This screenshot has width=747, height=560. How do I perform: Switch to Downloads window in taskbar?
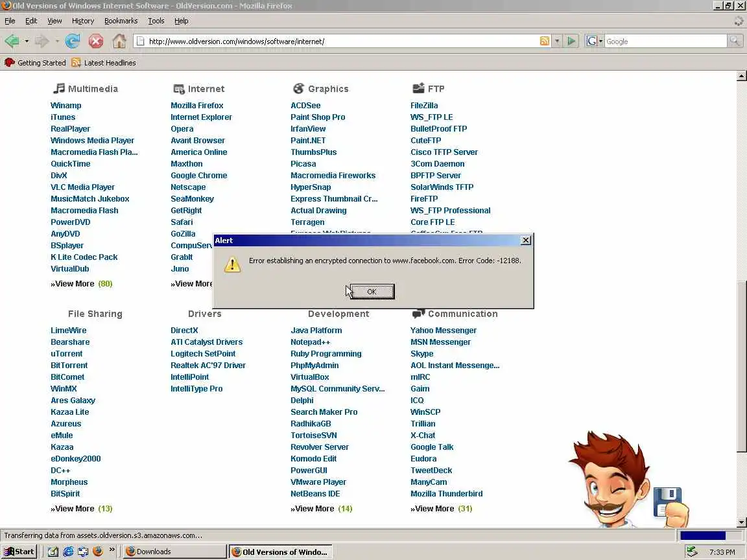pyautogui.click(x=174, y=552)
